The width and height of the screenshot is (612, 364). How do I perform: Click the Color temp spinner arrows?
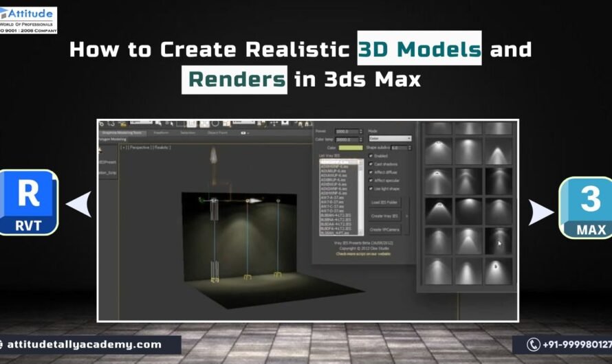click(x=360, y=139)
